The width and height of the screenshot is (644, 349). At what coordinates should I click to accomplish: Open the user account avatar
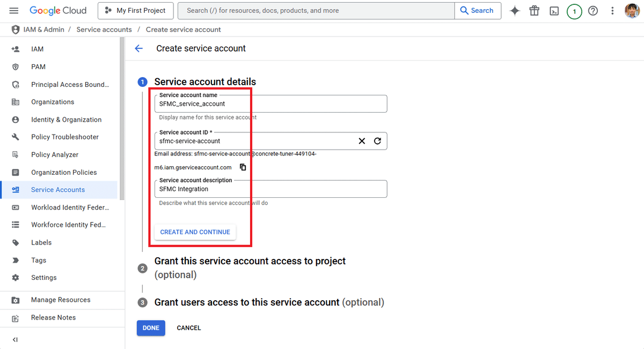point(632,11)
